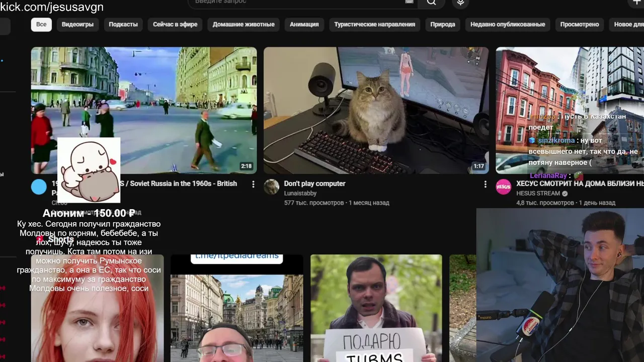The width and height of the screenshot is (644, 362).
Task: Open 'ХЕСУС СМОТРИТ НА ДОМА' video title
Action: [x=580, y=184]
